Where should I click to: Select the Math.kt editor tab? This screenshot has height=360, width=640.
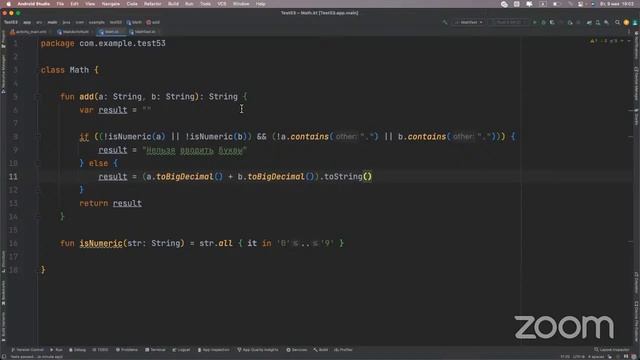(x=111, y=32)
